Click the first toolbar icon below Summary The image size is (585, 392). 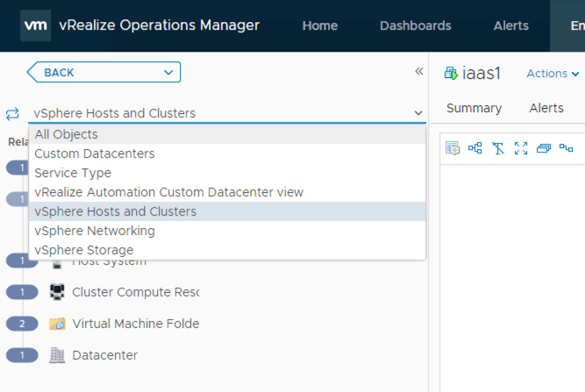click(453, 148)
